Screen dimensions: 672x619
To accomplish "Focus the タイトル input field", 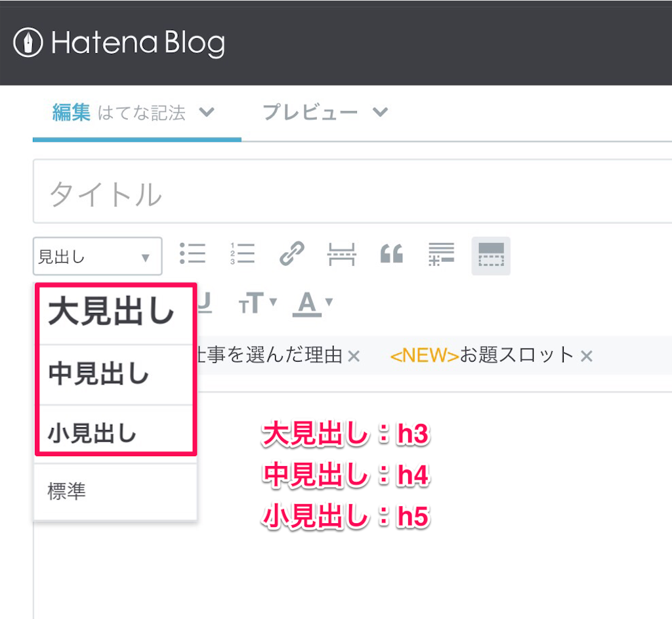I will click(352, 192).
